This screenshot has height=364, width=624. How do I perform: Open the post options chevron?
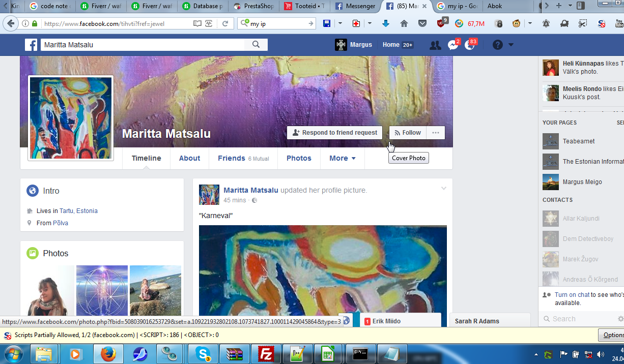point(443,189)
